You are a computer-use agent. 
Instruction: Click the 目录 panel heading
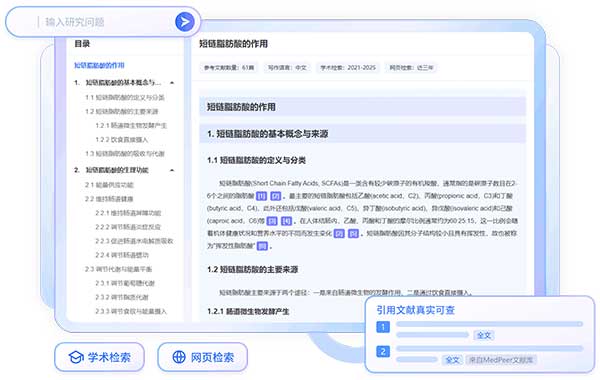pos(82,44)
